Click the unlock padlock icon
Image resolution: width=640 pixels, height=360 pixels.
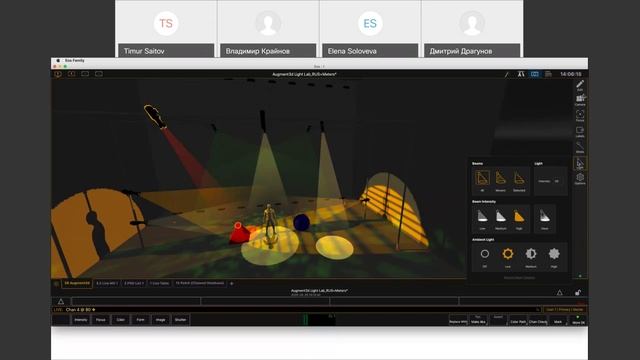pos(578,292)
